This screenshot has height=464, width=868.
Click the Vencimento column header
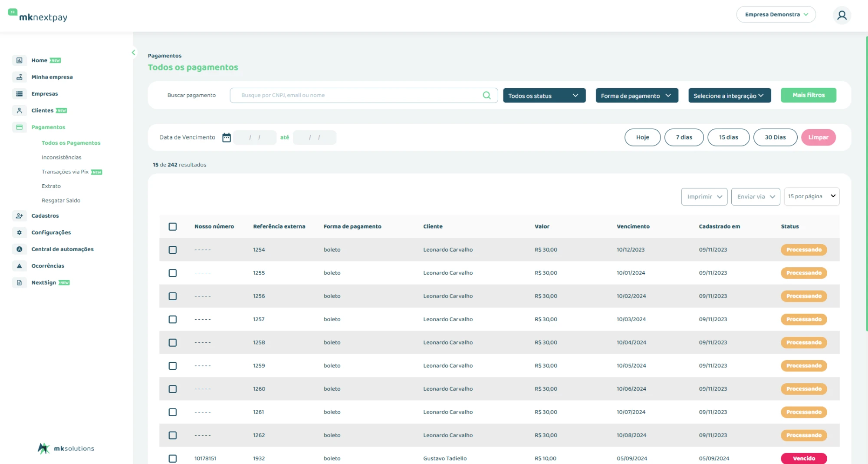tap(633, 226)
